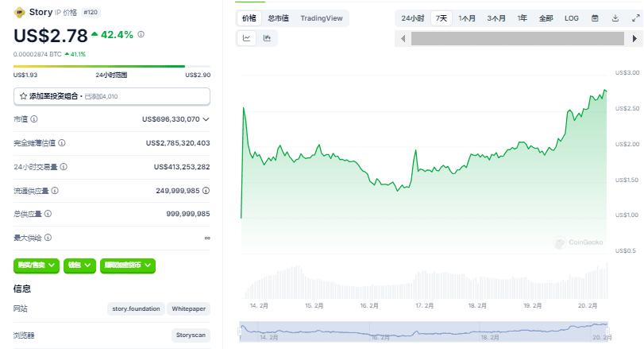
Task: Click info icon beside 42.4% price change
Action: pyautogui.click(x=141, y=34)
